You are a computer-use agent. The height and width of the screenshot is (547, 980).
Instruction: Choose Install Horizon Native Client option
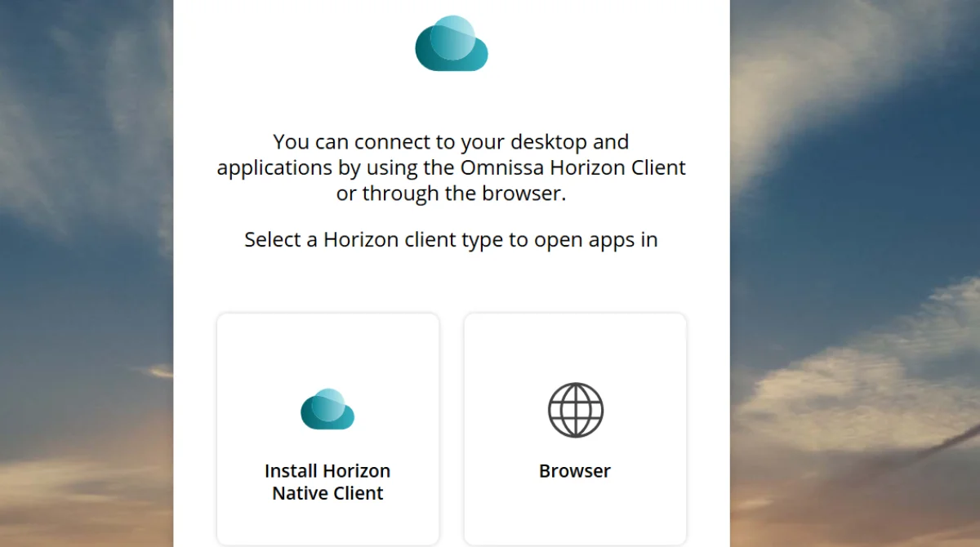click(x=327, y=429)
